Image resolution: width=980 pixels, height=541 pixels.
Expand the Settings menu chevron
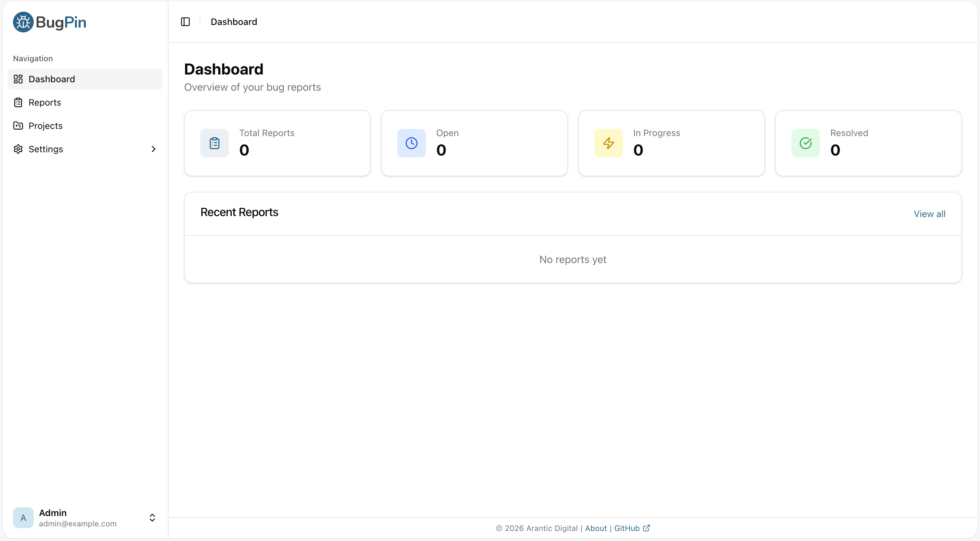click(x=153, y=149)
